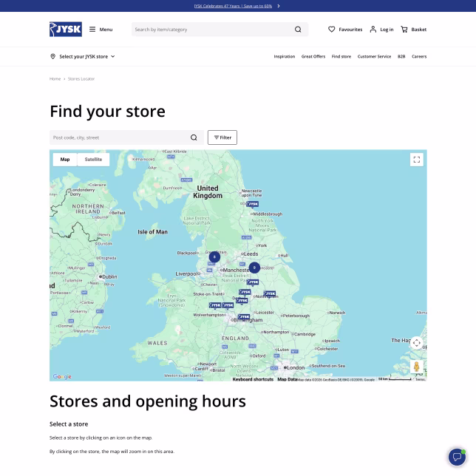Image resolution: width=476 pixels, height=476 pixels.
Task: Click Map Data label on map
Action: (x=288, y=379)
